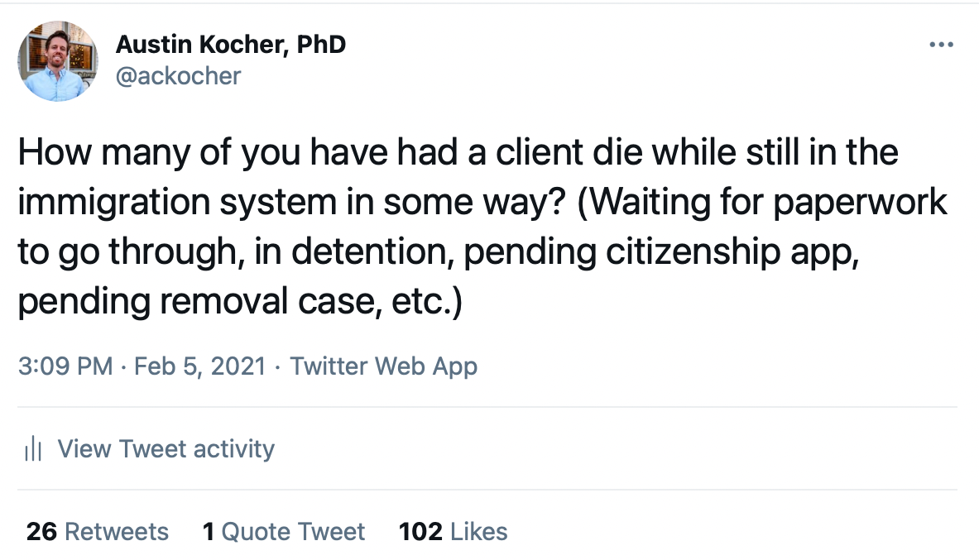Click the tweet's first line about client die
979x560 pixels.
pyautogui.click(x=458, y=152)
